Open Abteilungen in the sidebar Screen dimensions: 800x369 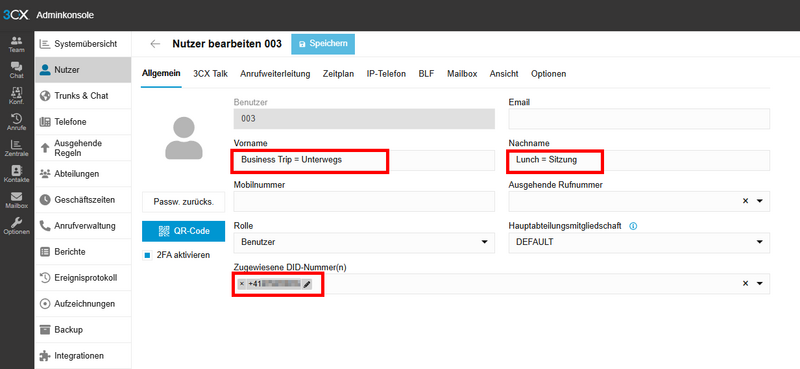click(83, 174)
